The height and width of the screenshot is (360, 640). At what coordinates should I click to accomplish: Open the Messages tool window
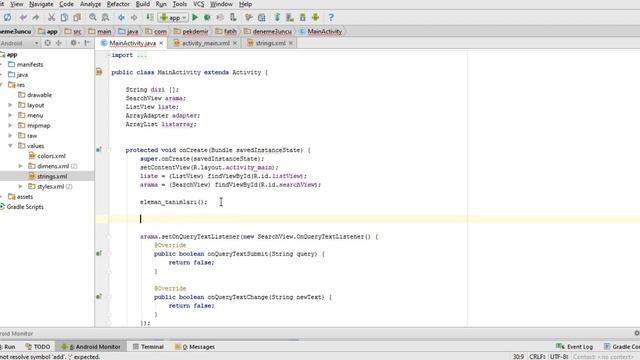click(x=195, y=347)
